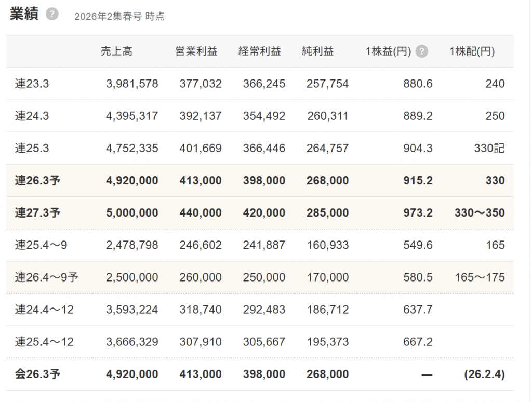
Task: Select the (26.2.4) announcement date cell
Action: tap(484, 374)
